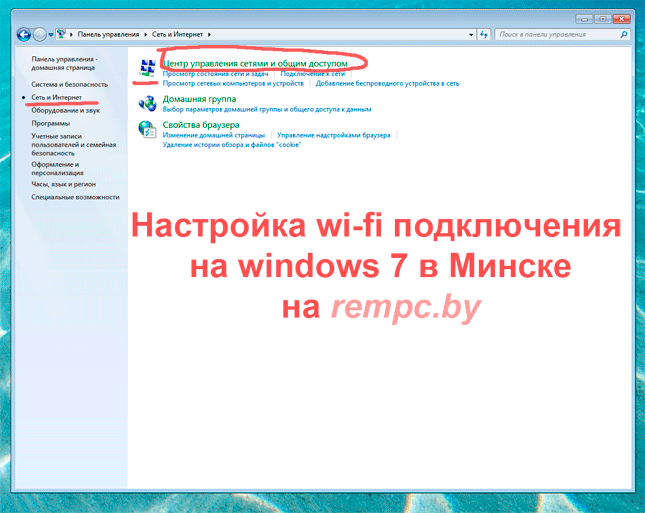Open Оборудование и звук category

[x=66, y=111]
